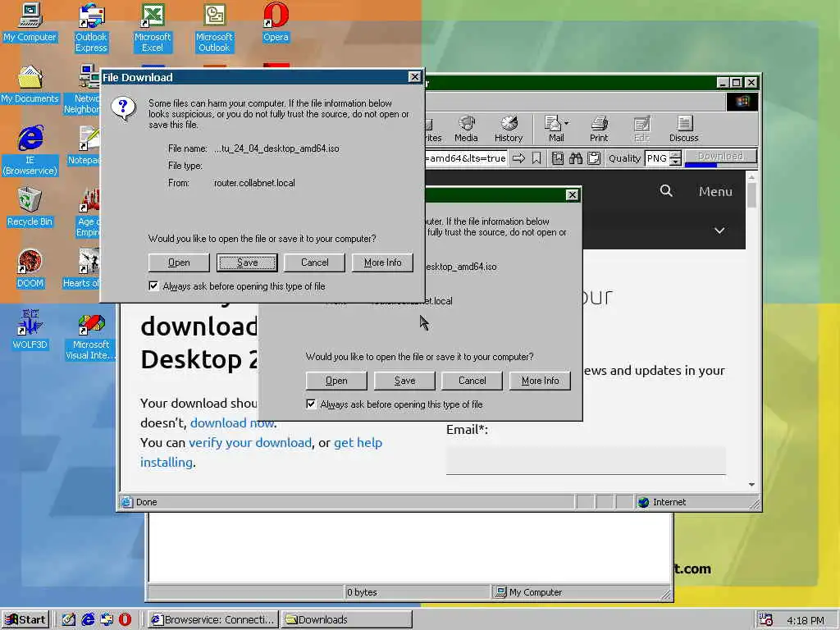Close the front File Download dialog
The image size is (840, 630).
click(x=414, y=77)
